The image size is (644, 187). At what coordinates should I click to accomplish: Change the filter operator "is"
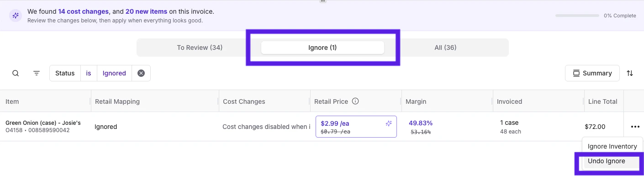(x=89, y=73)
